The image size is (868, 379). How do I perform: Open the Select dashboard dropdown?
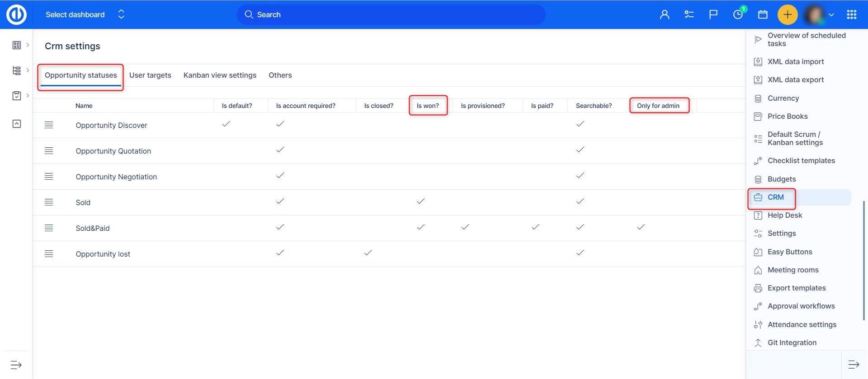85,14
